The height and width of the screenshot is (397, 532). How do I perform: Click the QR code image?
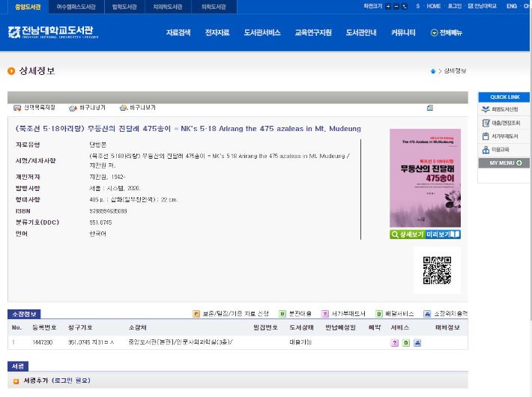pos(437,270)
